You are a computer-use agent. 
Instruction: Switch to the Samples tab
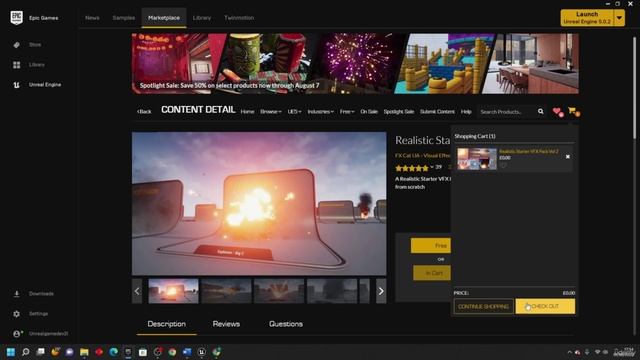[x=124, y=18]
